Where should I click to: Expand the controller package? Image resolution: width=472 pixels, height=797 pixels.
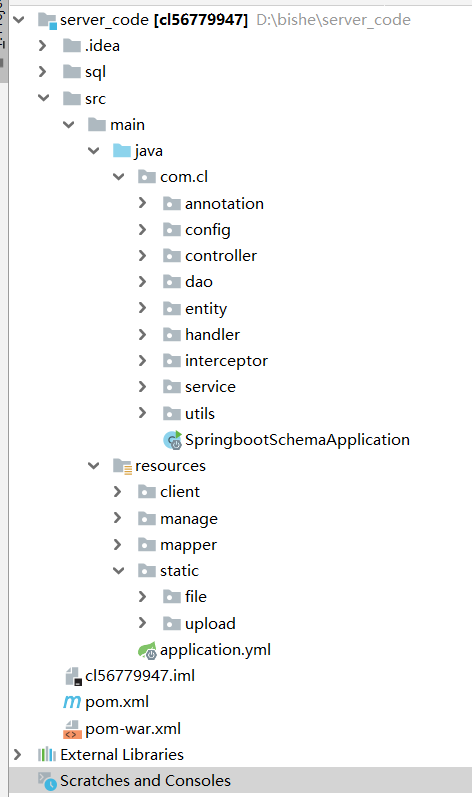point(142,255)
